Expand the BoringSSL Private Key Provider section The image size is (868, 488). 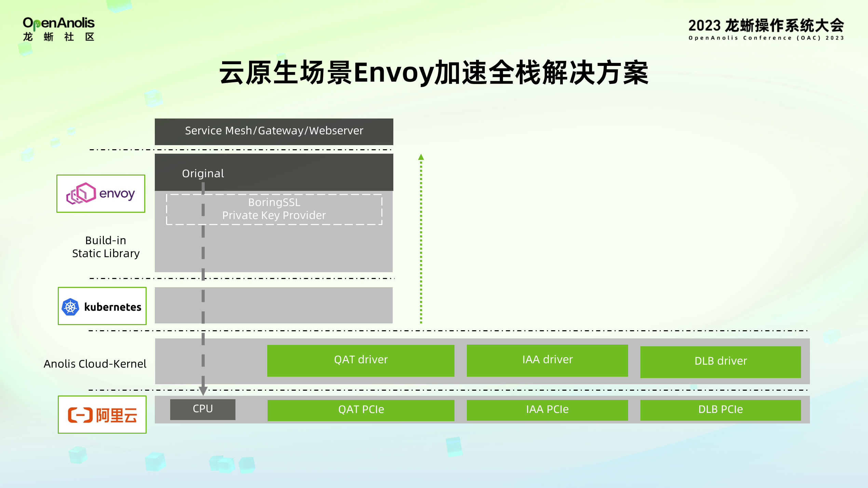274,209
